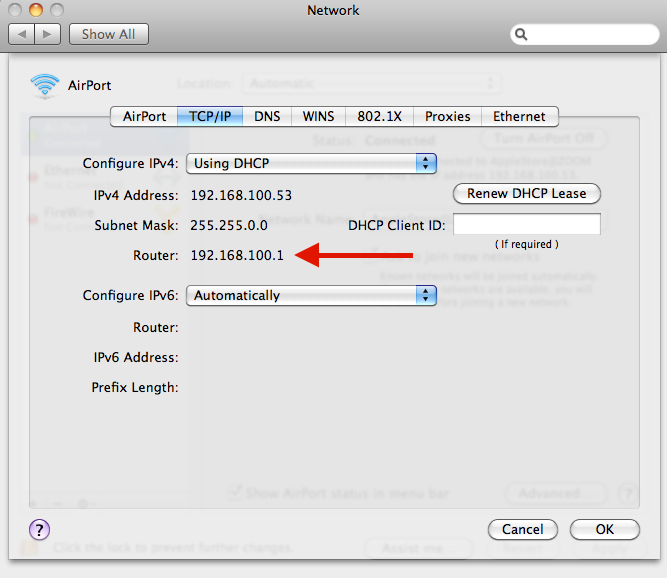
Task: Click the Prefix Length label
Action: [x=135, y=387]
